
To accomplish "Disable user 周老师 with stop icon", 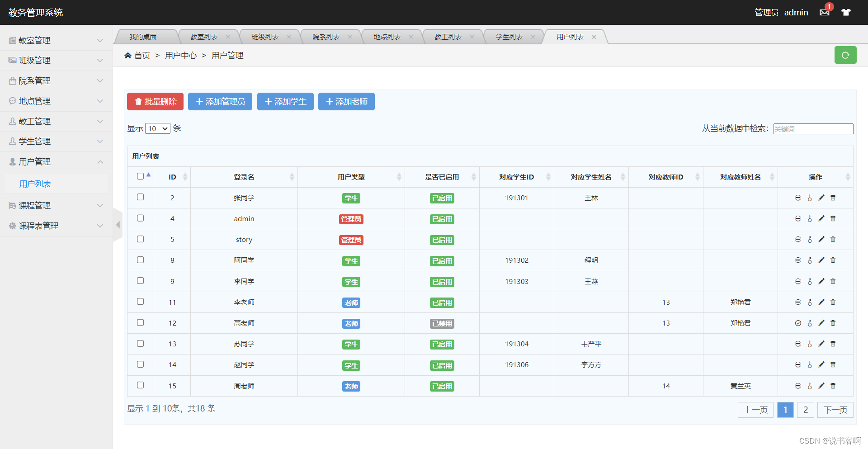I will 798,386.
